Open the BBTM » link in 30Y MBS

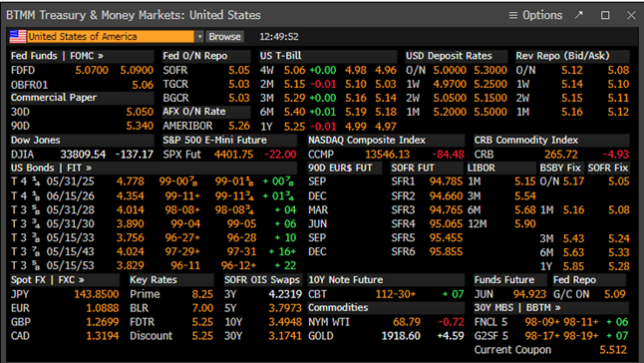[543, 308]
